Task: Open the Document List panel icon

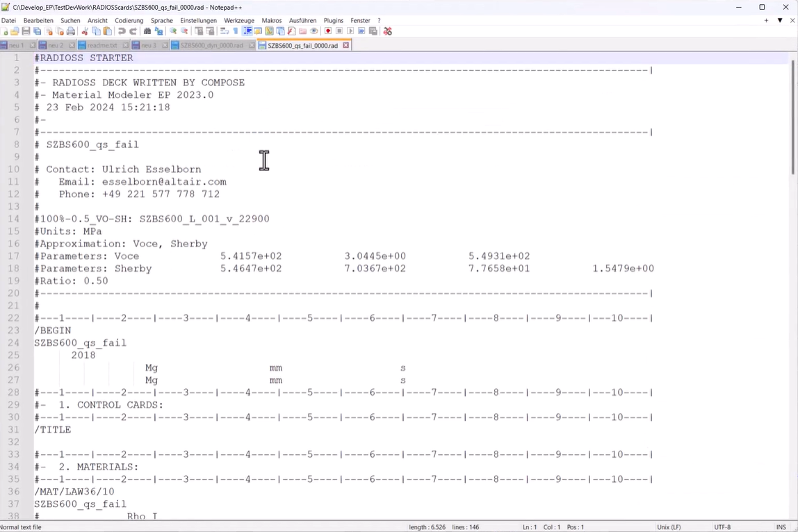Action: click(x=280, y=31)
